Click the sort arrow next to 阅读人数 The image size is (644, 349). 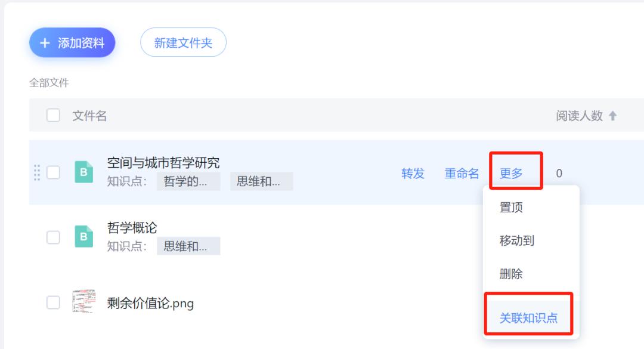pyautogui.click(x=612, y=116)
